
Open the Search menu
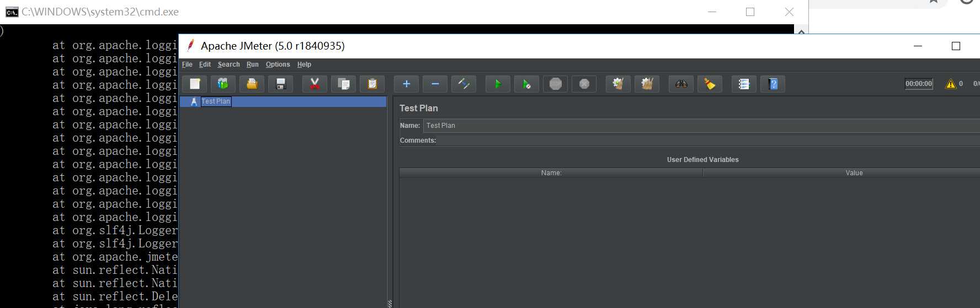pyautogui.click(x=228, y=64)
